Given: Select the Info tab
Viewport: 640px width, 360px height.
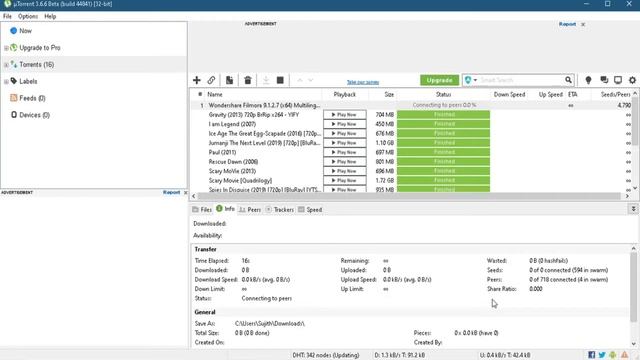Looking at the screenshot, I should [x=225, y=209].
